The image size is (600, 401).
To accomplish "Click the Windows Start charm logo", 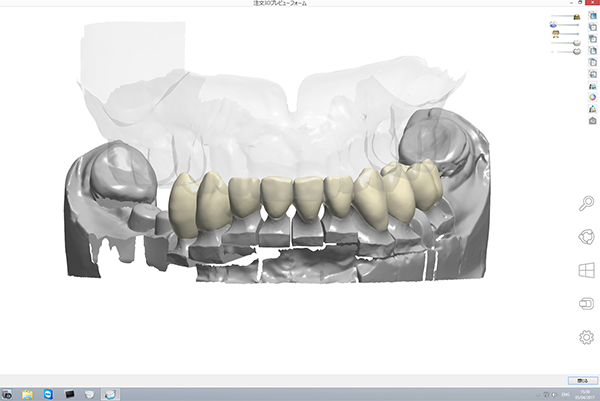I will (587, 270).
